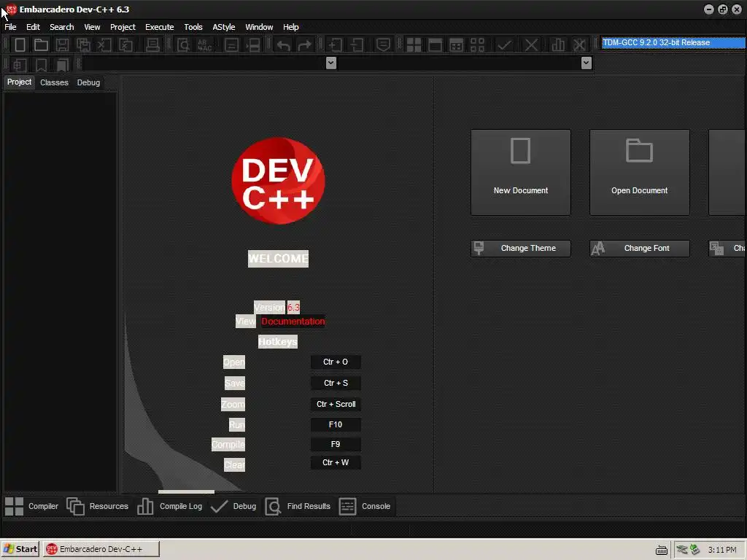Click the Toggle Comment toolbar icon
This screenshot has height=560, width=747.
(383, 44)
